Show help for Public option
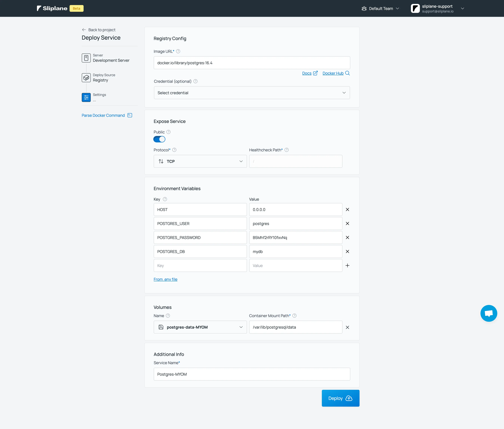This screenshot has width=504, height=429. (168, 132)
